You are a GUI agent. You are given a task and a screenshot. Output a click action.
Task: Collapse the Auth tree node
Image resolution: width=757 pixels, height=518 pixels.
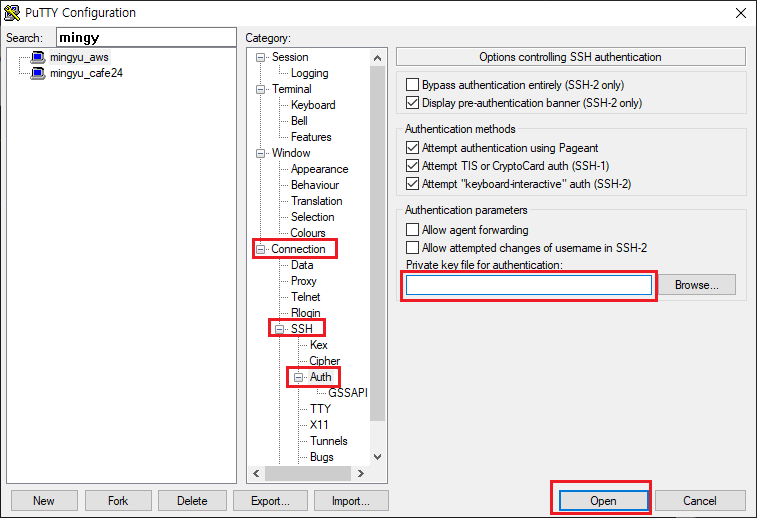pos(298,378)
